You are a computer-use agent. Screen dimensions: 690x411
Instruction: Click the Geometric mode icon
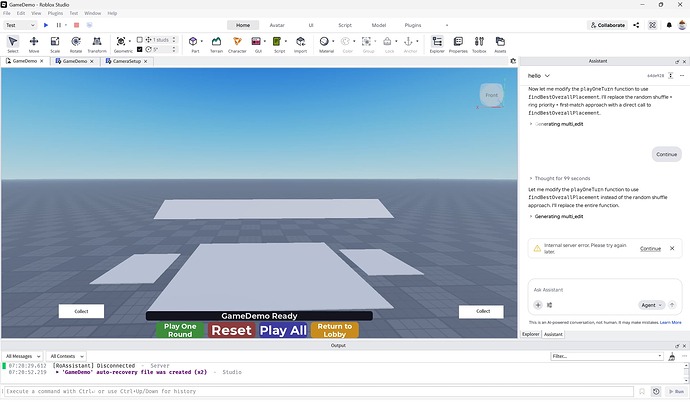click(x=121, y=41)
